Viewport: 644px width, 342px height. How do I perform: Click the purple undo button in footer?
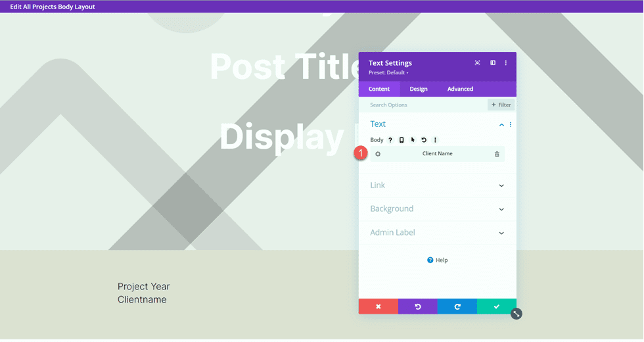[x=418, y=306]
